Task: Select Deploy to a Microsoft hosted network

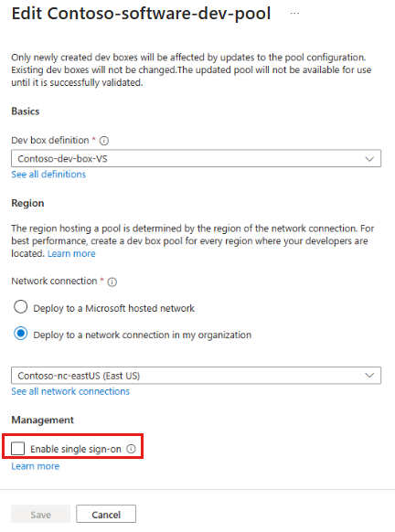Action: [x=20, y=307]
